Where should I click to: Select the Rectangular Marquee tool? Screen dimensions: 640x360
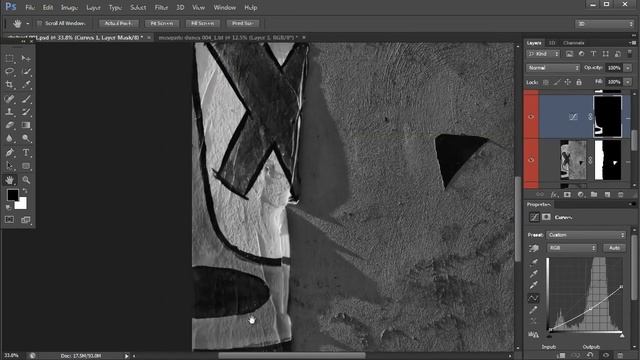(9, 58)
